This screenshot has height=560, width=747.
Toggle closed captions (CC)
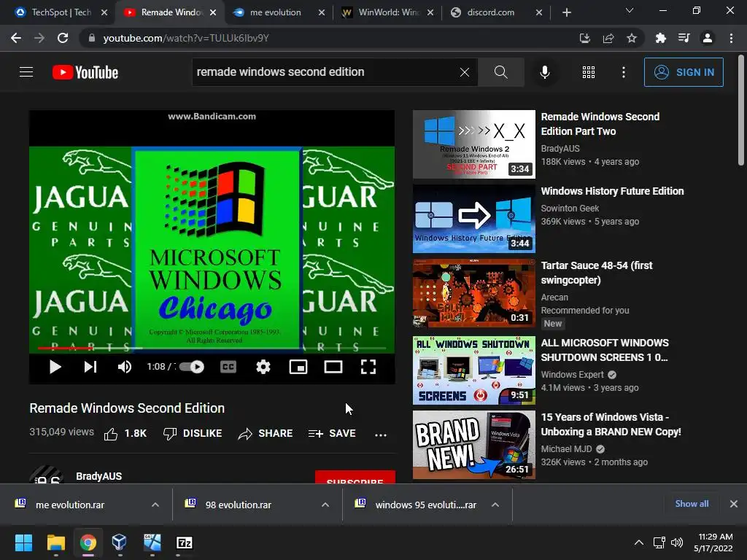[228, 367]
